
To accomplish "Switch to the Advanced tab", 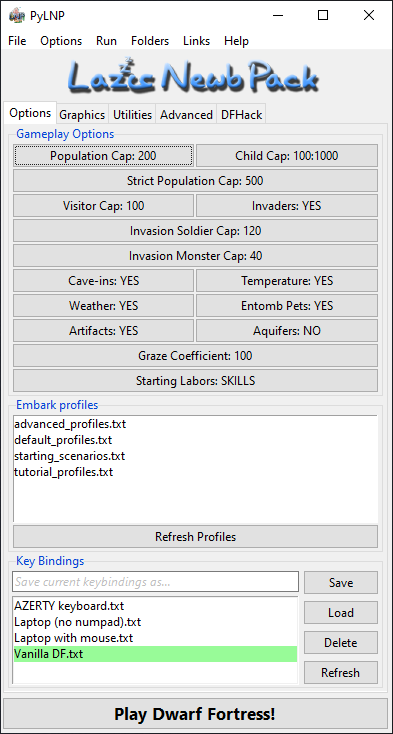I will pyautogui.click(x=186, y=115).
